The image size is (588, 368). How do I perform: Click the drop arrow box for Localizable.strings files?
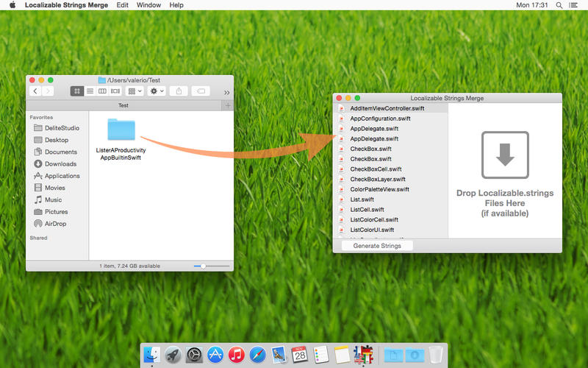tap(505, 155)
